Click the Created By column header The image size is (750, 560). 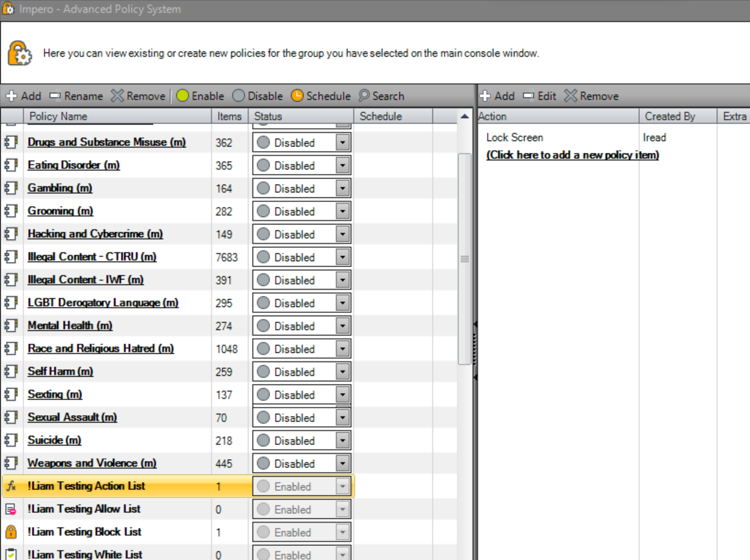tap(678, 116)
